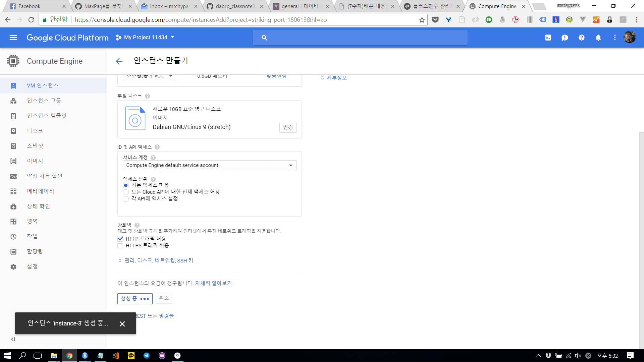The width and height of the screenshot is (644, 362).
Task: Open the Cloud Shell terminal icon
Action: 548,38
